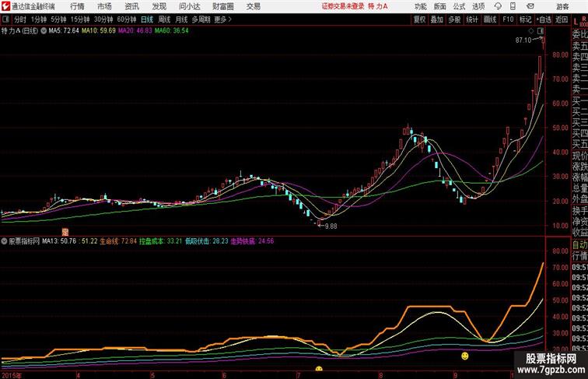Screen dimensions: 588x379
Task: Open the 交易 menu
Action: pyautogui.click(x=254, y=6)
